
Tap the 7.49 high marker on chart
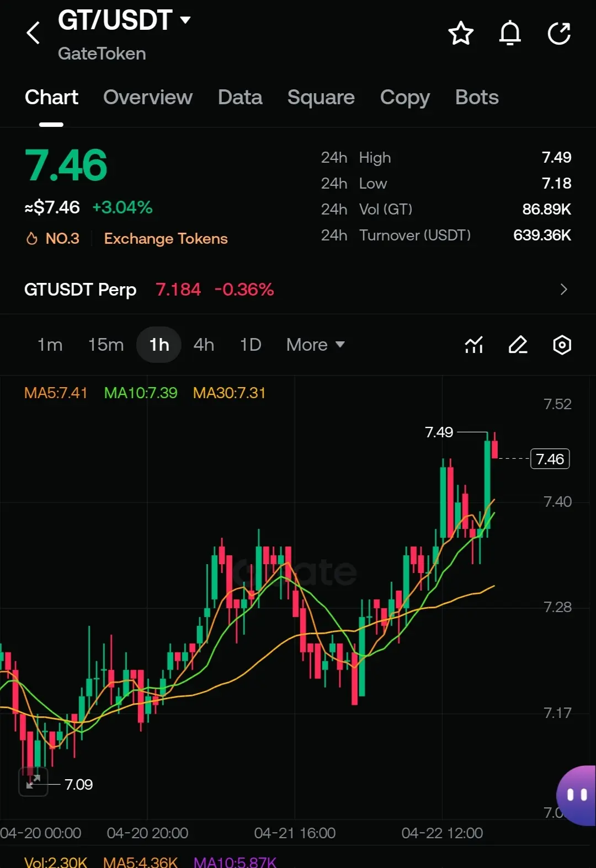[x=439, y=432]
